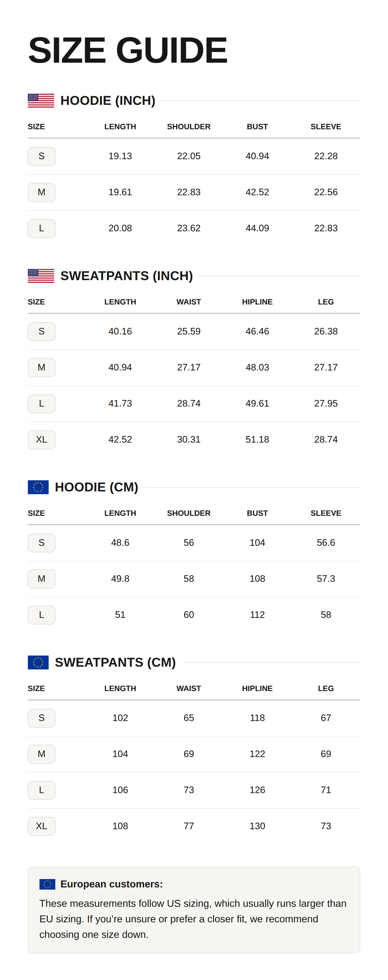This screenshot has height=980, width=388.
Task: Click the US flag beside Sweatpants (Inch)
Action: [x=41, y=276]
